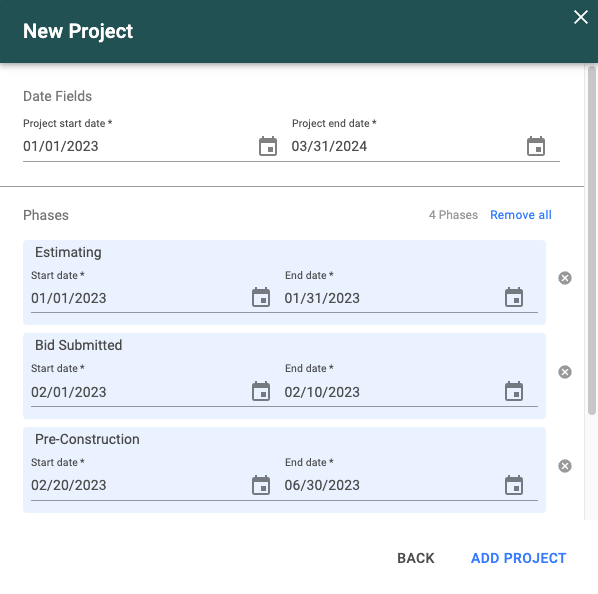The height and width of the screenshot is (594, 598).
Task: Open calendar for Estimating start date
Action: pos(261,297)
